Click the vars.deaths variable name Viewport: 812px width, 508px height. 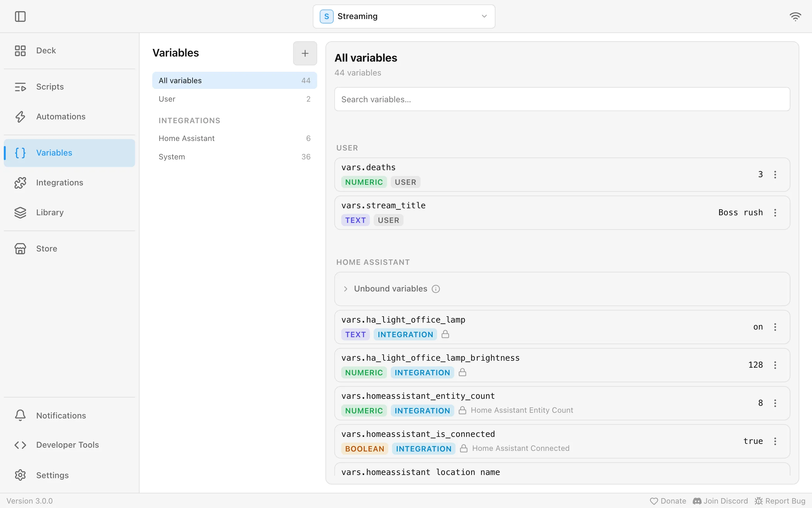coord(369,167)
